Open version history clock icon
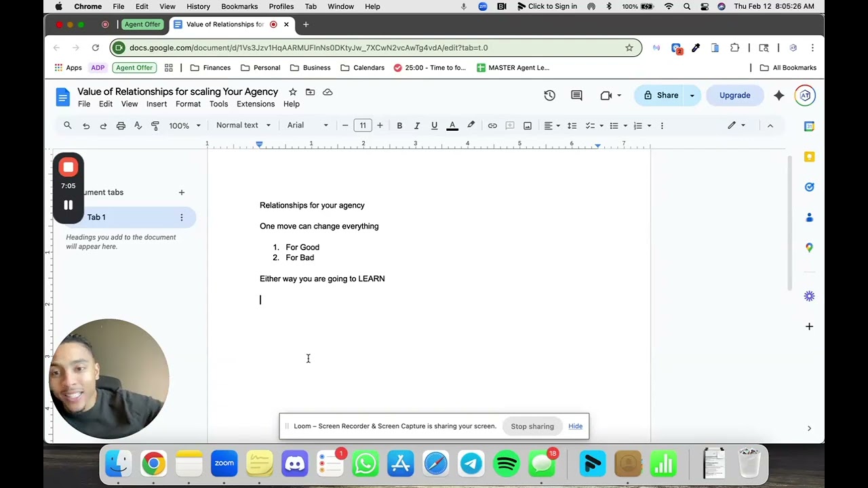Screen dimensions: 868x488 pyautogui.click(x=549, y=96)
